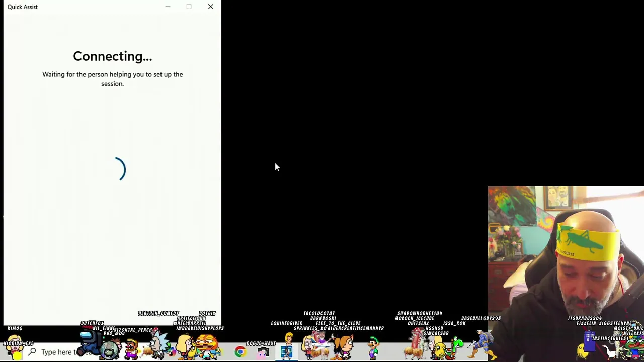Close the Quick Assist window
This screenshot has height=362, width=644.
point(210,7)
